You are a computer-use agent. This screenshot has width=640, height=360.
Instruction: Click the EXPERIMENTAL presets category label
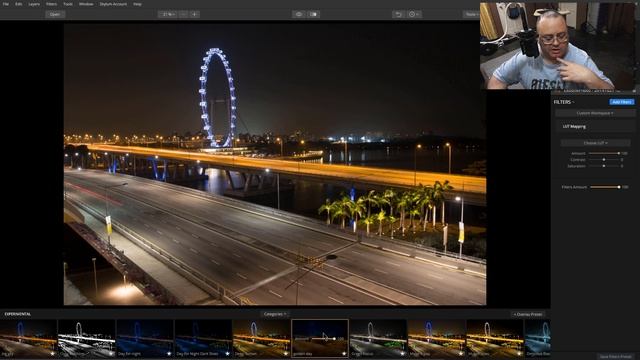(x=18, y=314)
